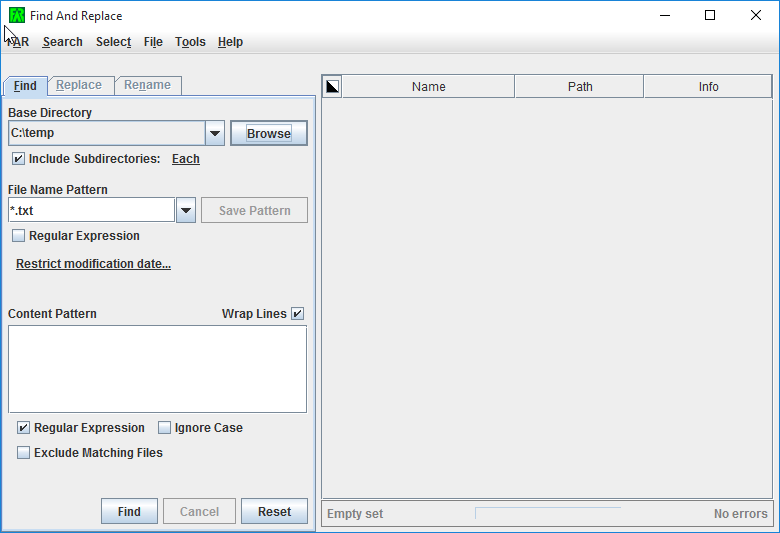Open the Restrict modification date link

click(x=93, y=264)
